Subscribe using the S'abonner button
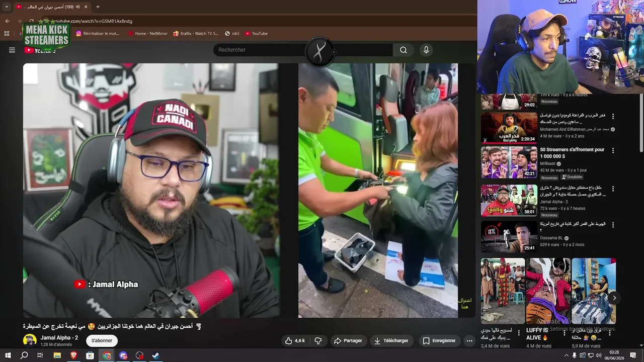644x362 pixels. pos(102,340)
